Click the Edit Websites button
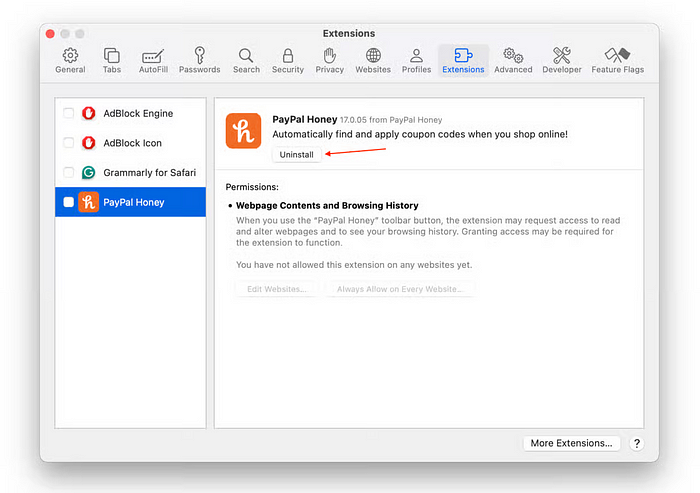 [277, 289]
